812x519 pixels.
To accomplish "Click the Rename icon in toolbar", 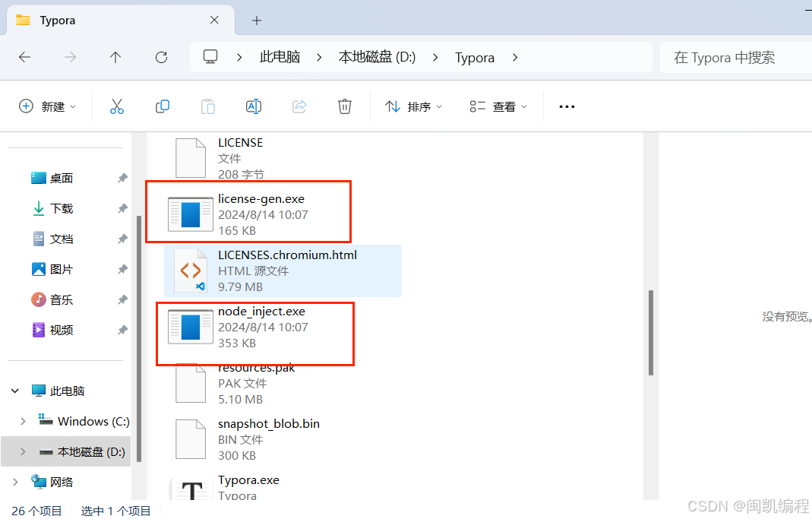I will 254,106.
